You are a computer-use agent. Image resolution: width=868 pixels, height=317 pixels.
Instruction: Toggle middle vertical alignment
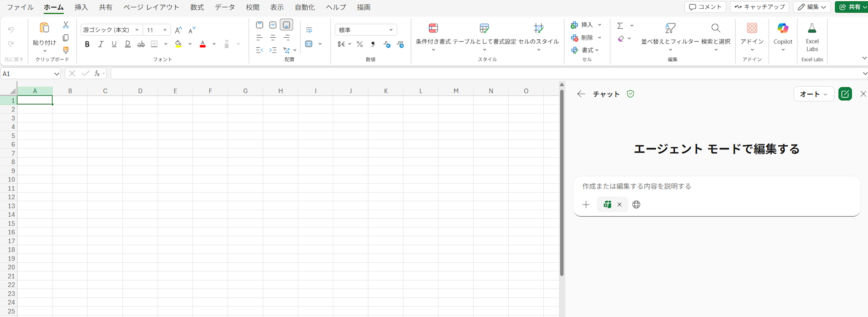[x=273, y=25]
